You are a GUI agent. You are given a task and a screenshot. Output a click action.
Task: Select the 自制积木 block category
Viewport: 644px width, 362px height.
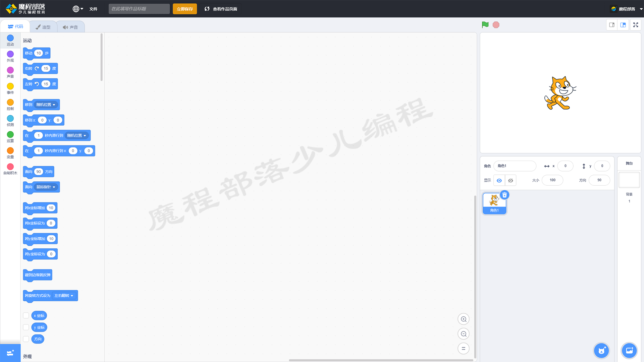[10, 169]
